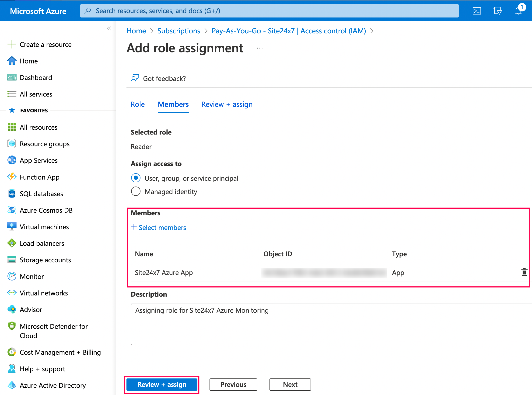The width and height of the screenshot is (532, 395).
Task: Switch to the Role tab
Action: [137, 104]
